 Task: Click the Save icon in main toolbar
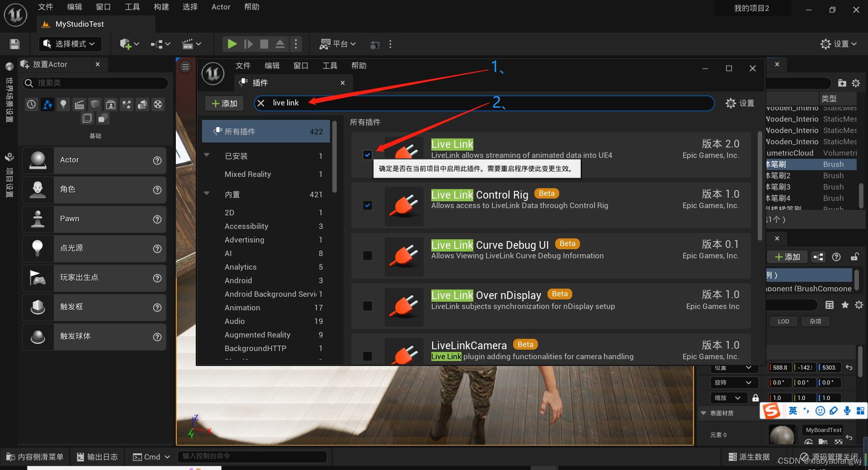14,44
